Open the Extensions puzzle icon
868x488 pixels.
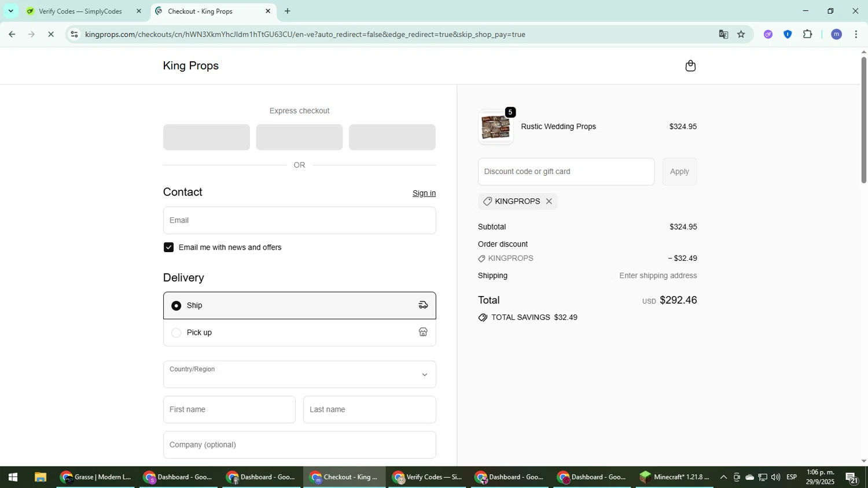coord(808,35)
